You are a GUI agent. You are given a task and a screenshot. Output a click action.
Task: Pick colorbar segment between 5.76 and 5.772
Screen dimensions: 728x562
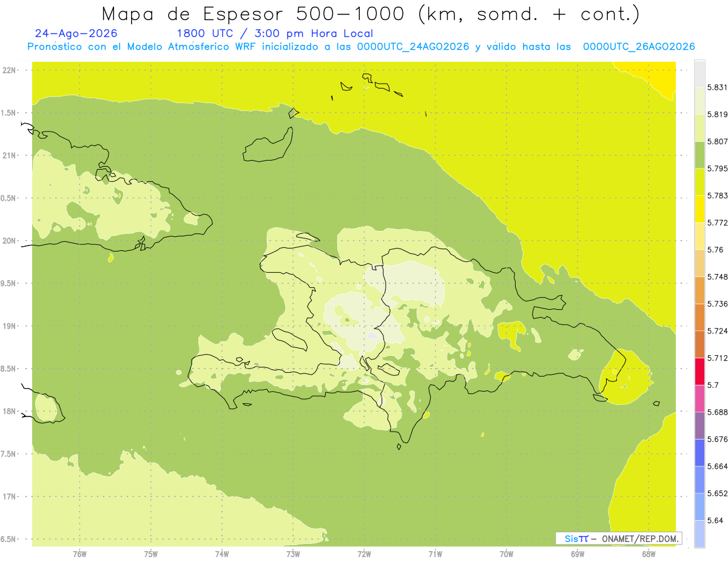click(699, 236)
